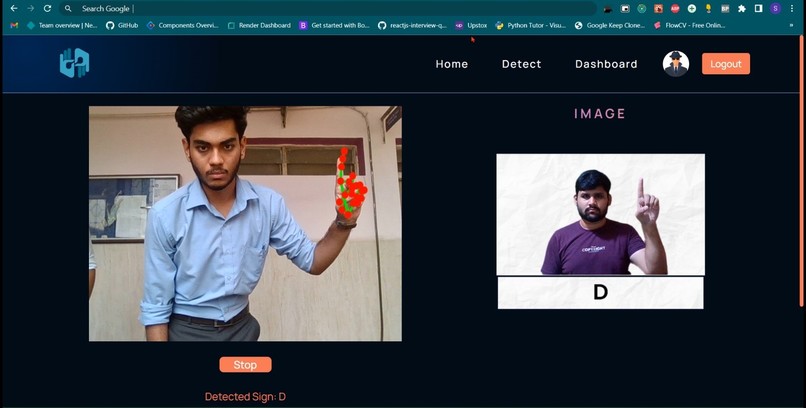This screenshot has width=806, height=408.
Task: Open the Get started with Bootstrap bookmark
Action: [334, 25]
